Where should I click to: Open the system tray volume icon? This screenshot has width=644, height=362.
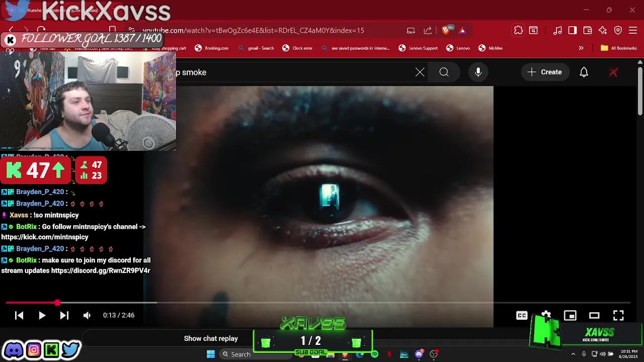coord(602,354)
